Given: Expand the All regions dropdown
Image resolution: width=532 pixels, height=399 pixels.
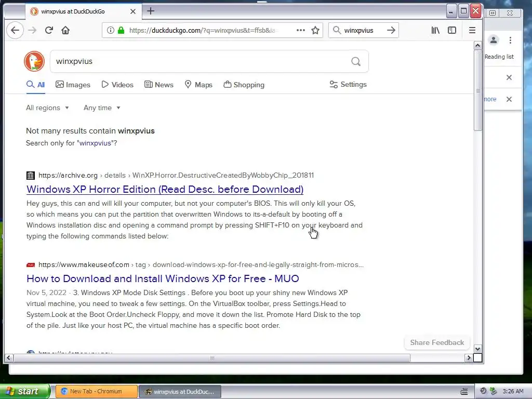Looking at the screenshot, I should click(x=47, y=108).
